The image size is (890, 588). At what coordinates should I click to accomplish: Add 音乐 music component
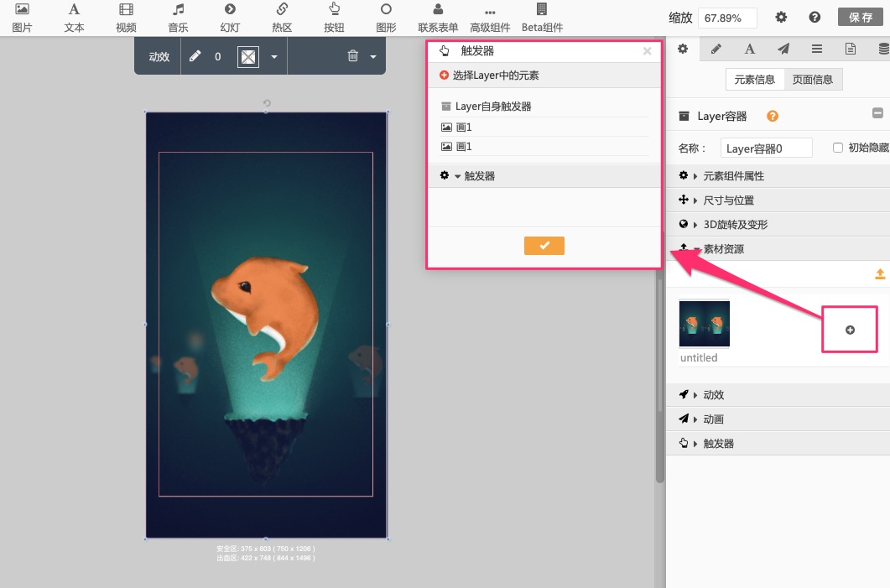(178, 18)
